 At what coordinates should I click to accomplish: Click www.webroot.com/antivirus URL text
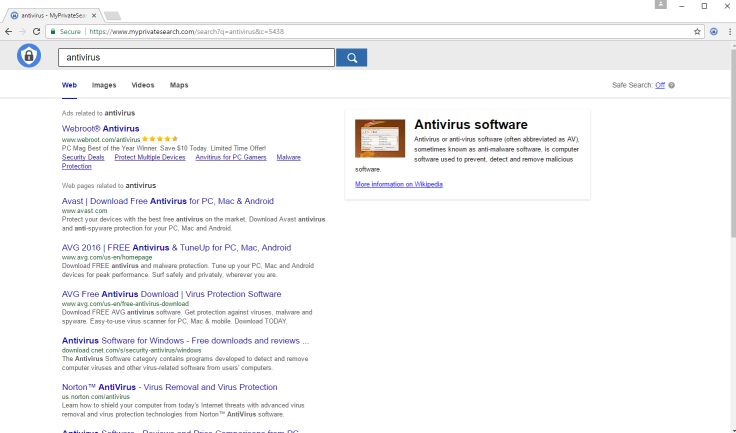(x=101, y=139)
